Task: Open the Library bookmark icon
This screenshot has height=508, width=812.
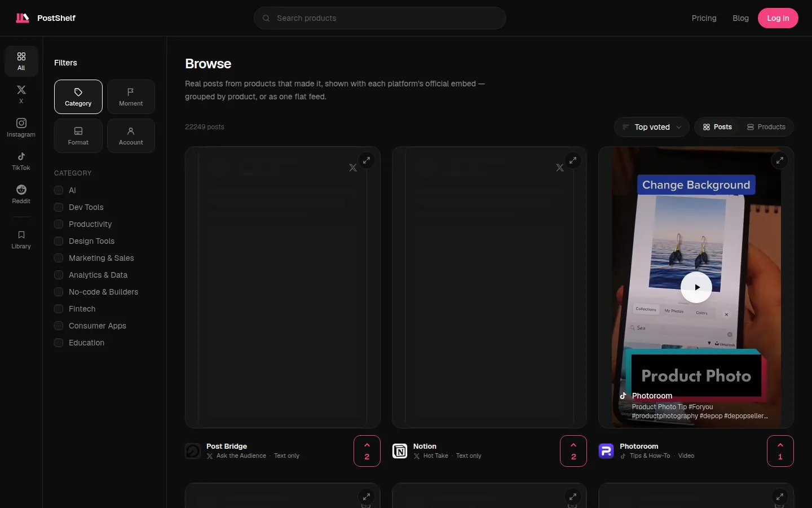Action: tap(21, 239)
